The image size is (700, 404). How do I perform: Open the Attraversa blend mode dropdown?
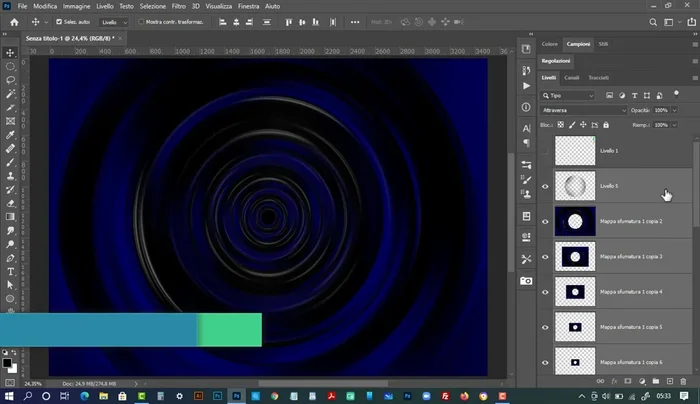[x=583, y=110]
